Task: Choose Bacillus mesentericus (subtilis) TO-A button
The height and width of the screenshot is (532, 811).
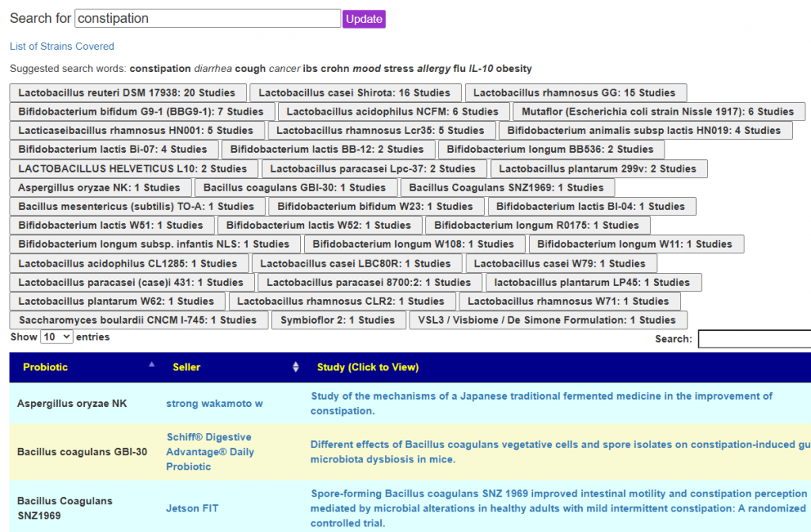Action: pos(136,207)
